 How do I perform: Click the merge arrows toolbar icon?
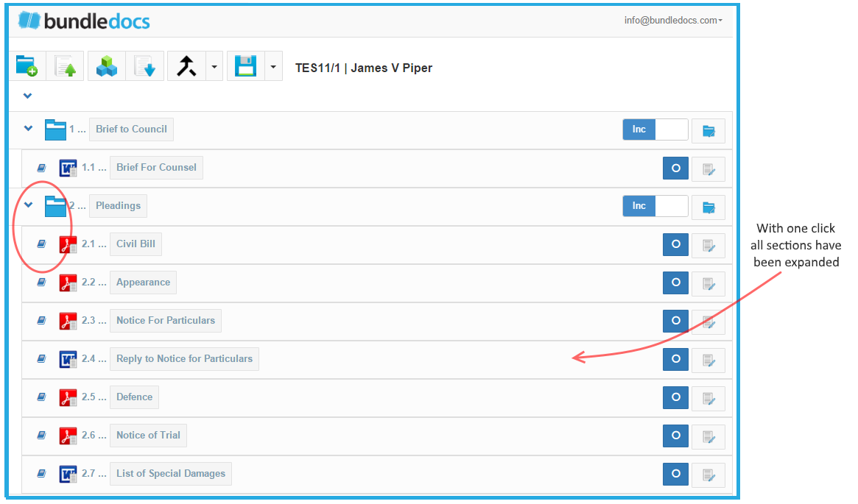click(x=186, y=66)
